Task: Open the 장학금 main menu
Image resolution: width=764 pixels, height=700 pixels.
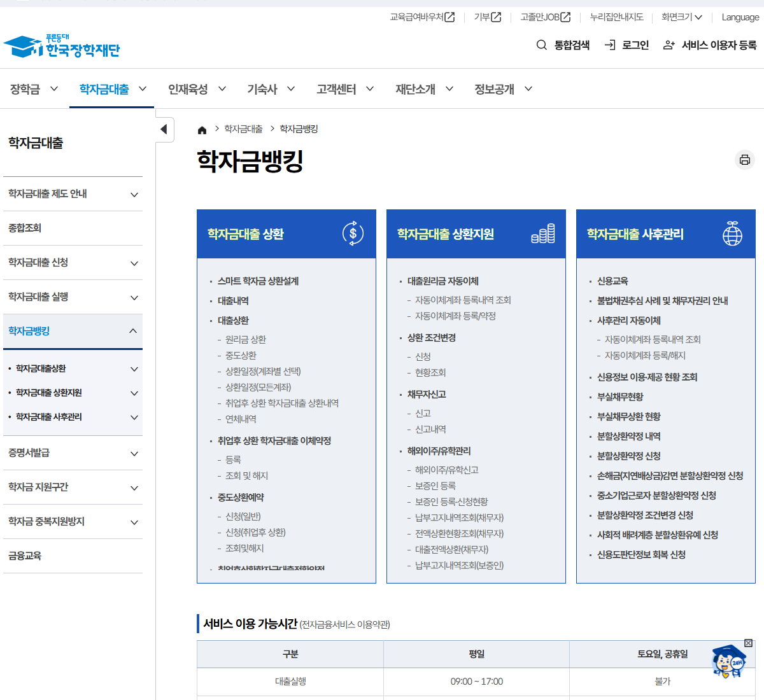Action: pos(34,89)
